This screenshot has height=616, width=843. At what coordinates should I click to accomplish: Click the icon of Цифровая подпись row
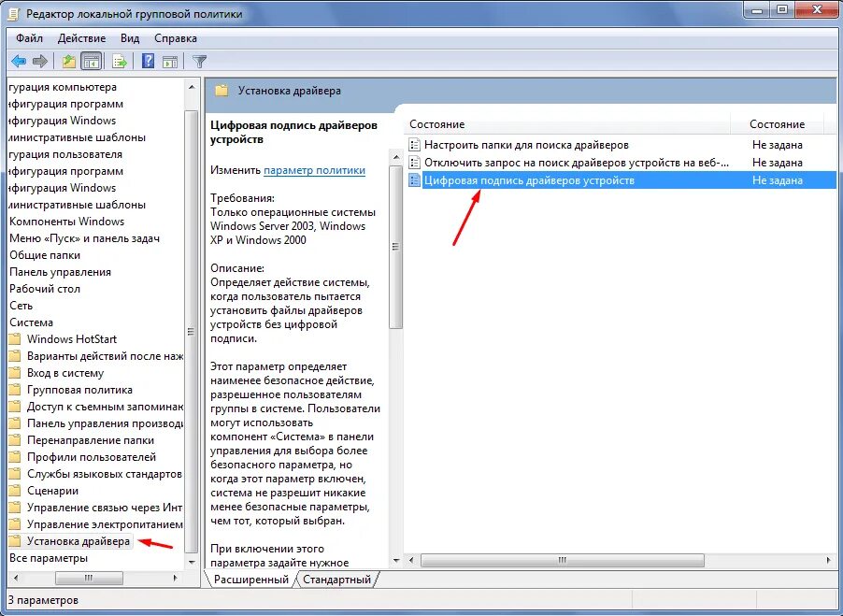(414, 180)
